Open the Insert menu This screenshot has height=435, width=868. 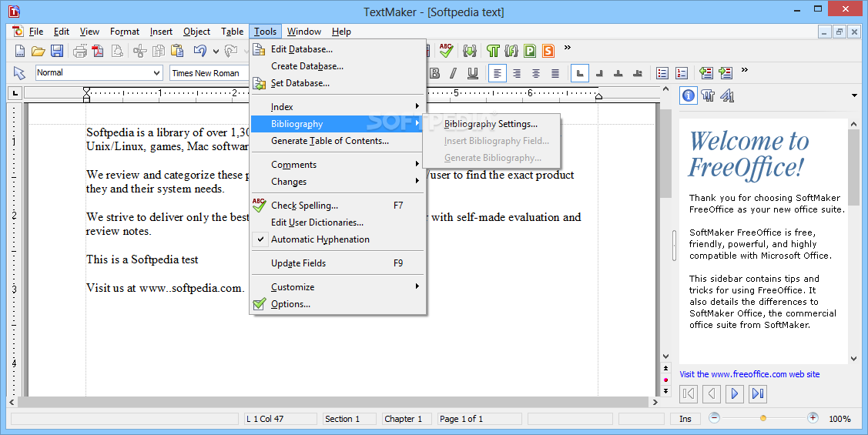[x=161, y=32]
